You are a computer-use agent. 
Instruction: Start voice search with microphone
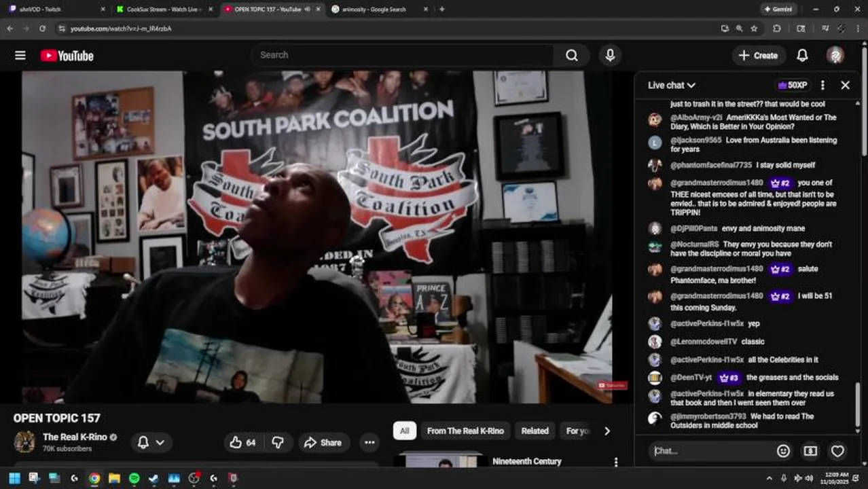pos(610,56)
